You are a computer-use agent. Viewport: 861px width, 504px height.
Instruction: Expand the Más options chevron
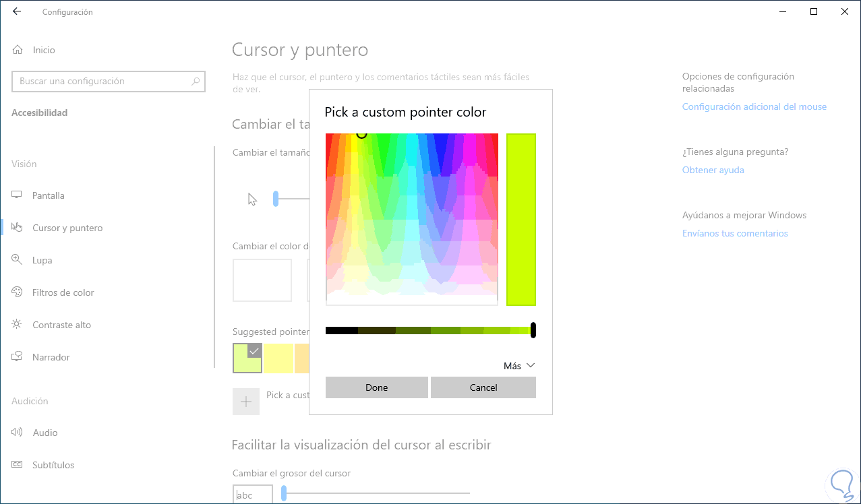pyautogui.click(x=530, y=365)
